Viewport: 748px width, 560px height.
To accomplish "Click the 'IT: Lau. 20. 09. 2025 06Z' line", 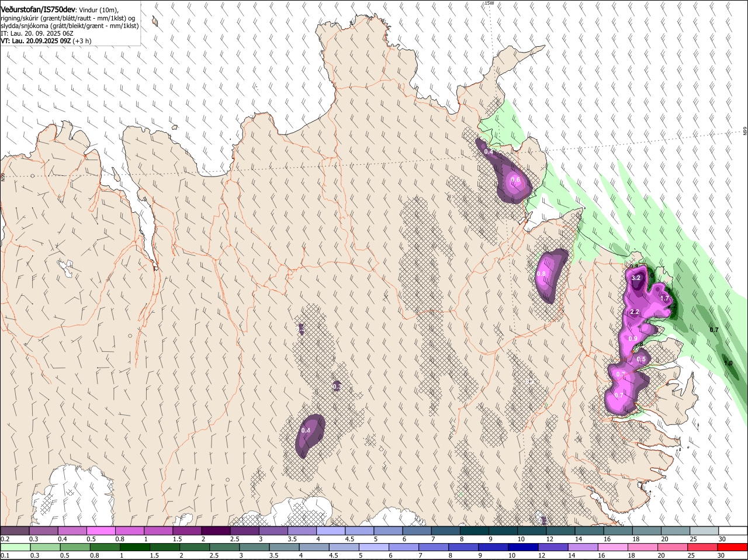I will pyautogui.click(x=36, y=33).
